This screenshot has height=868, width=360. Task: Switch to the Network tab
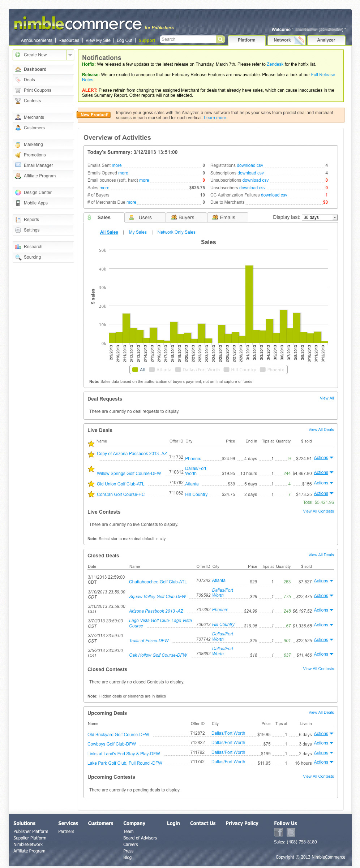(x=286, y=40)
